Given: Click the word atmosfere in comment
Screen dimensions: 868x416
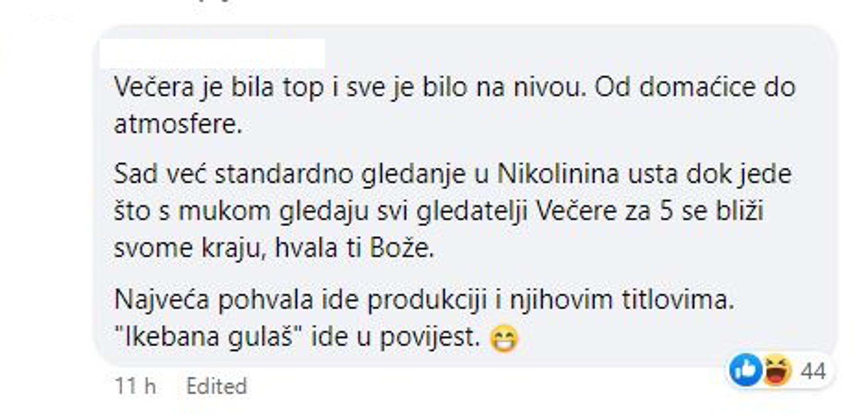Looking at the screenshot, I should [x=179, y=125].
